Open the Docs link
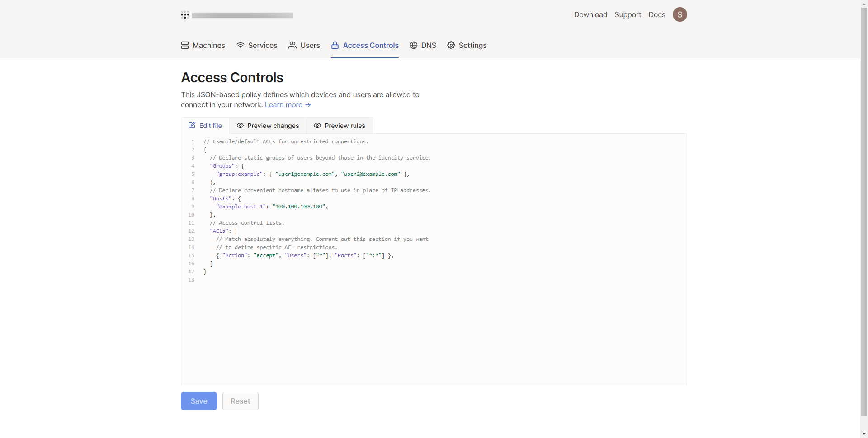Image resolution: width=868 pixels, height=438 pixels. point(657,14)
